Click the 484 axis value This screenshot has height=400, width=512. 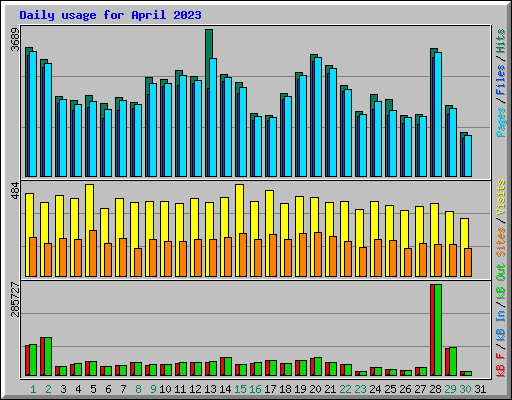[x=15, y=190]
